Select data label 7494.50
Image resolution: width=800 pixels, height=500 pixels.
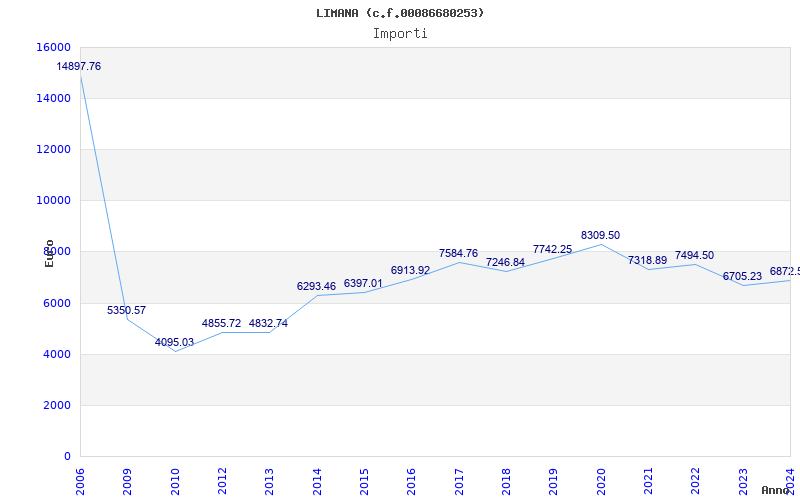[x=694, y=256]
